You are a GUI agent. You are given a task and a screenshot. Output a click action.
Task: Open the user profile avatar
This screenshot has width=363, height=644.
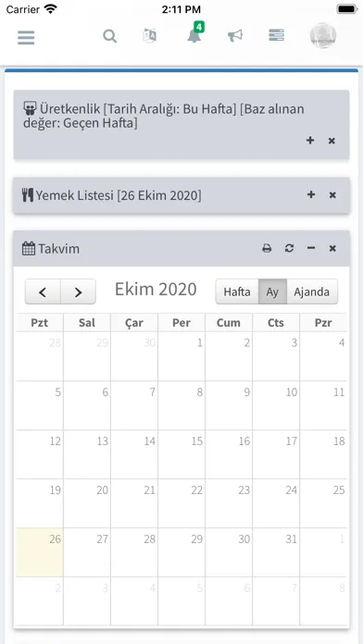coord(323,36)
